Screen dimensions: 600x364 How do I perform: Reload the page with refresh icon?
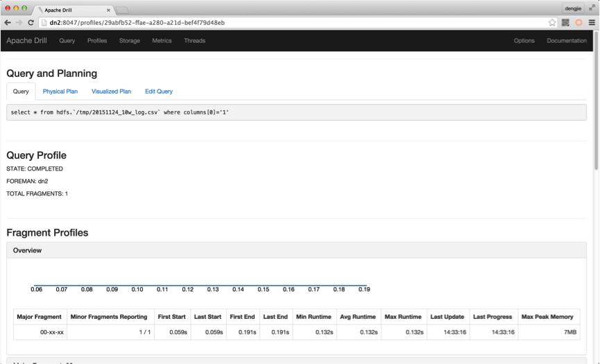point(31,23)
